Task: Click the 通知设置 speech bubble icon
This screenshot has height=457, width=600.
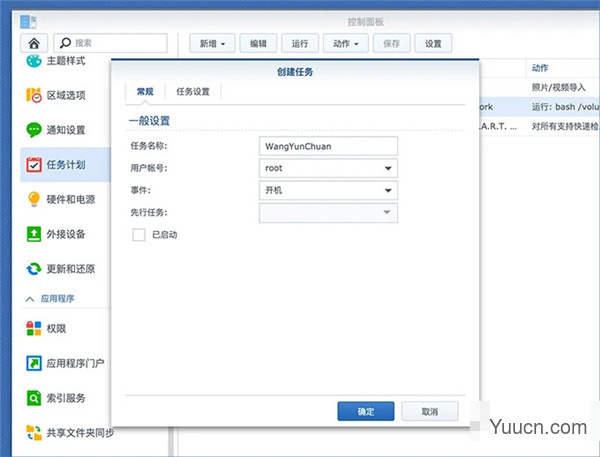Action: click(x=34, y=130)
